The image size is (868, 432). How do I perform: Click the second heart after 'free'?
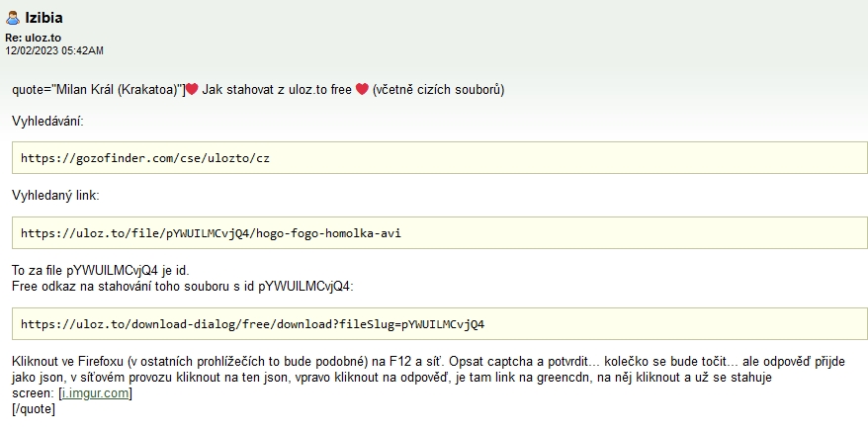pos(362,90)
